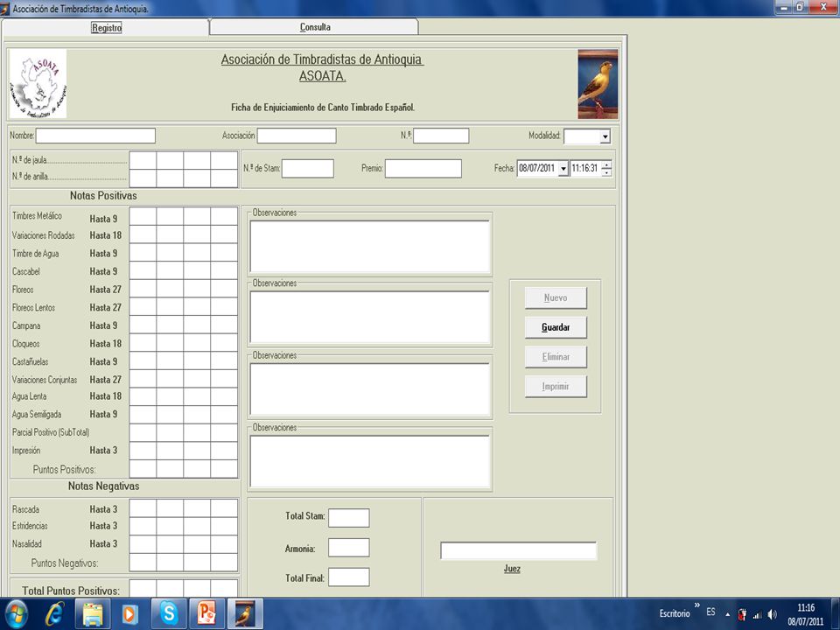Click the ASOATA logo image

point(38,84)
